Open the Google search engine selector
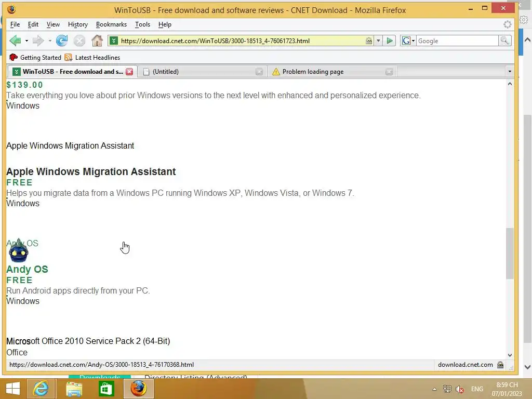Viewport: 532px width, 399px height. pyautogui.click(x=408, y=41)
